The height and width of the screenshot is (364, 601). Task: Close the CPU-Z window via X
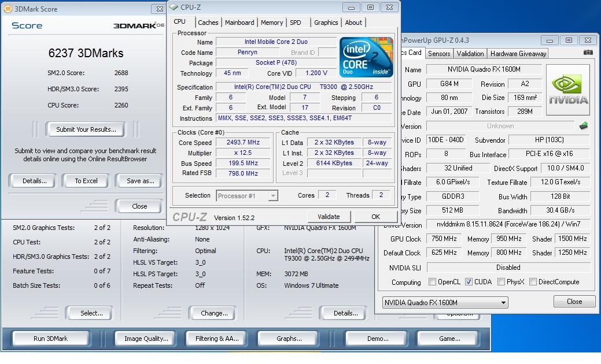(389, 8)
